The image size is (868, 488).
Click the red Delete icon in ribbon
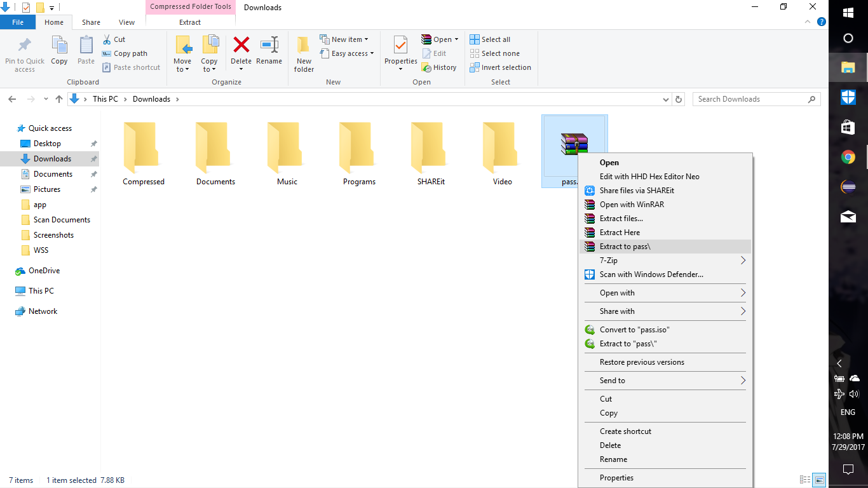pos(241,46)
